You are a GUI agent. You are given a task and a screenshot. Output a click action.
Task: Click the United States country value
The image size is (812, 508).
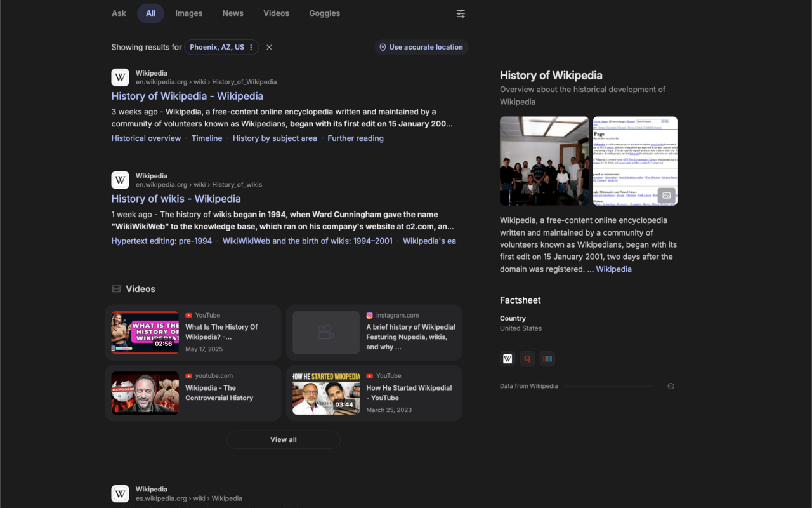(521, 328)
